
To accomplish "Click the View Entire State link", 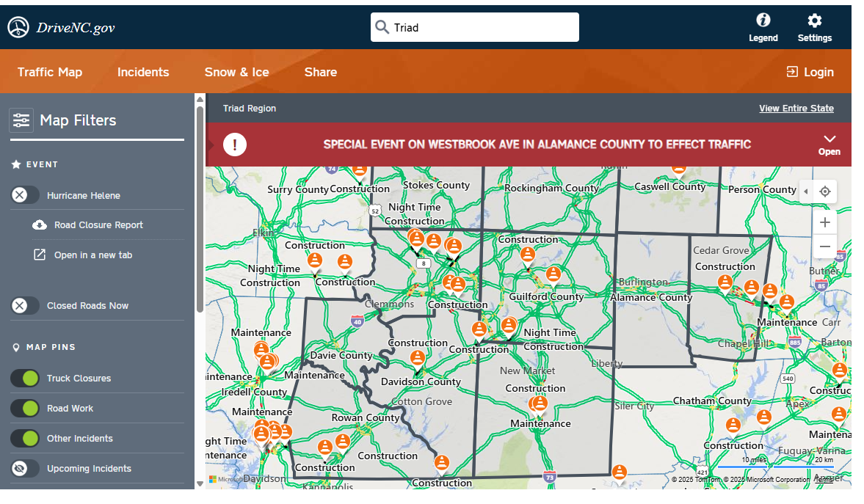I will click(796, 108).
